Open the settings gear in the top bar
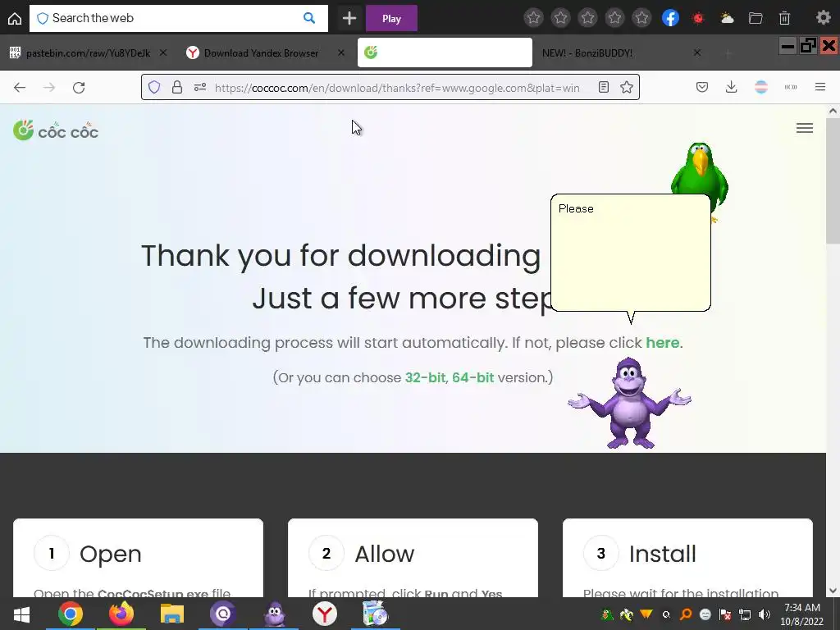The image size is (840, 630). click(x=824, y=18)
